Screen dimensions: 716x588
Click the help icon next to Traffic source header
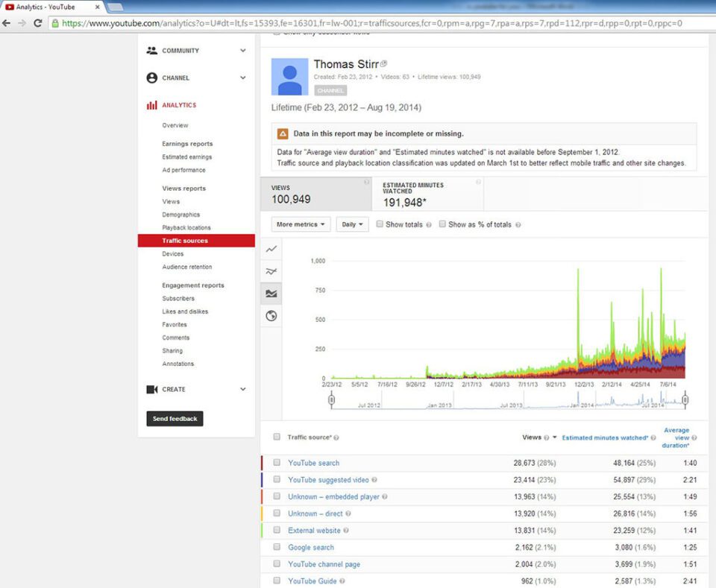(x=336, y=438)
